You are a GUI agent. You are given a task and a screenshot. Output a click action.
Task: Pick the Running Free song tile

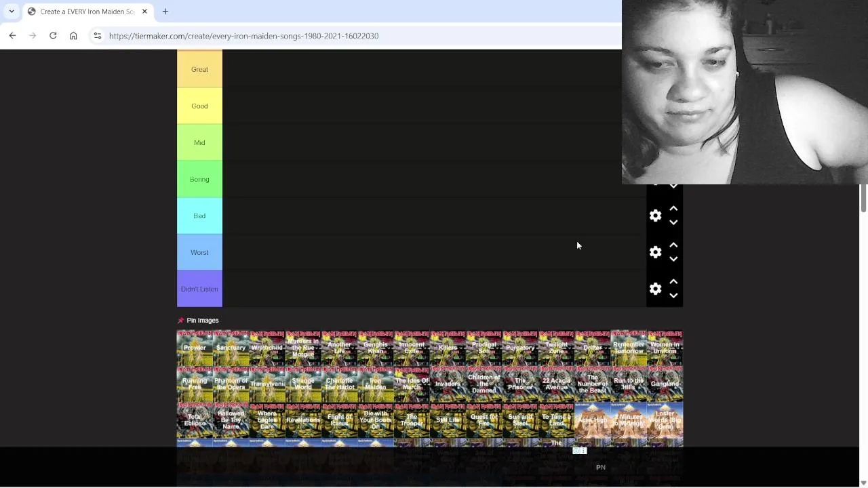coord(195,384)
